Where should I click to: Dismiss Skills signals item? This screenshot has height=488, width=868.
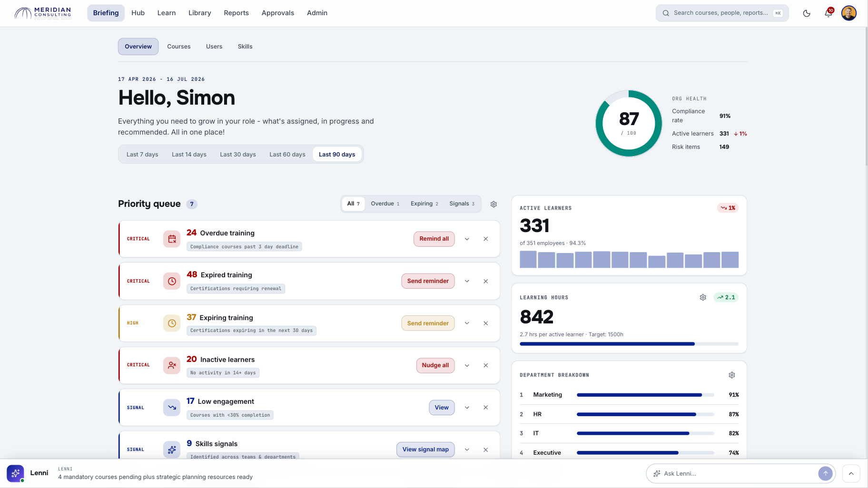point(486,449)
